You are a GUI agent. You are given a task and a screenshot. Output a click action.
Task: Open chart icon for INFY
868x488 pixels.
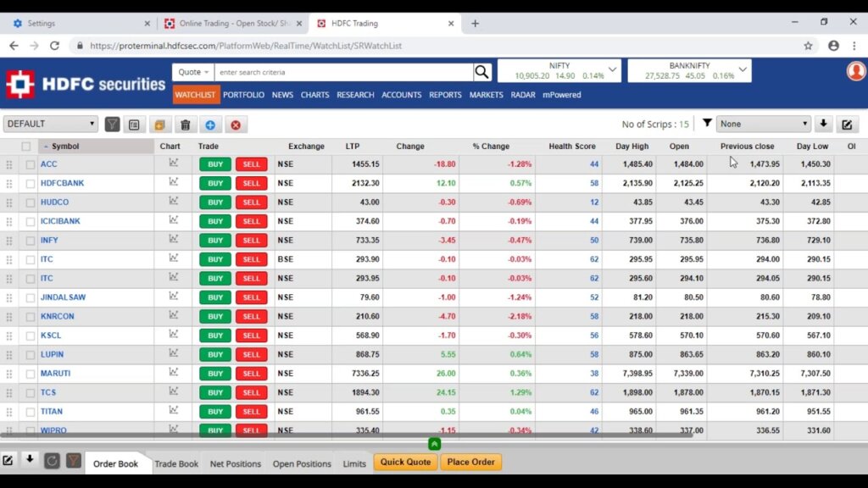click(174, 239)
